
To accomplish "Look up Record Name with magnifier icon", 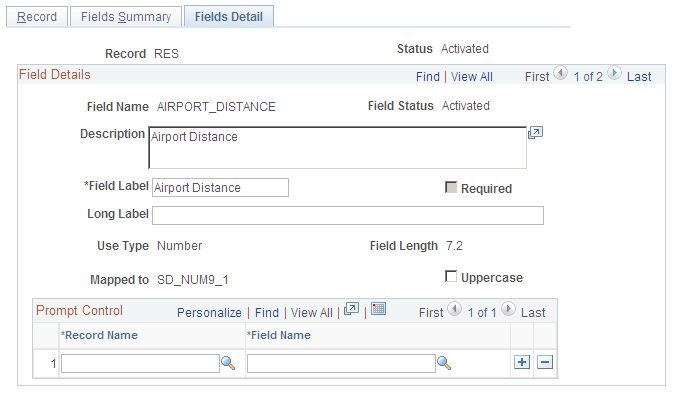I will [228, 363].
